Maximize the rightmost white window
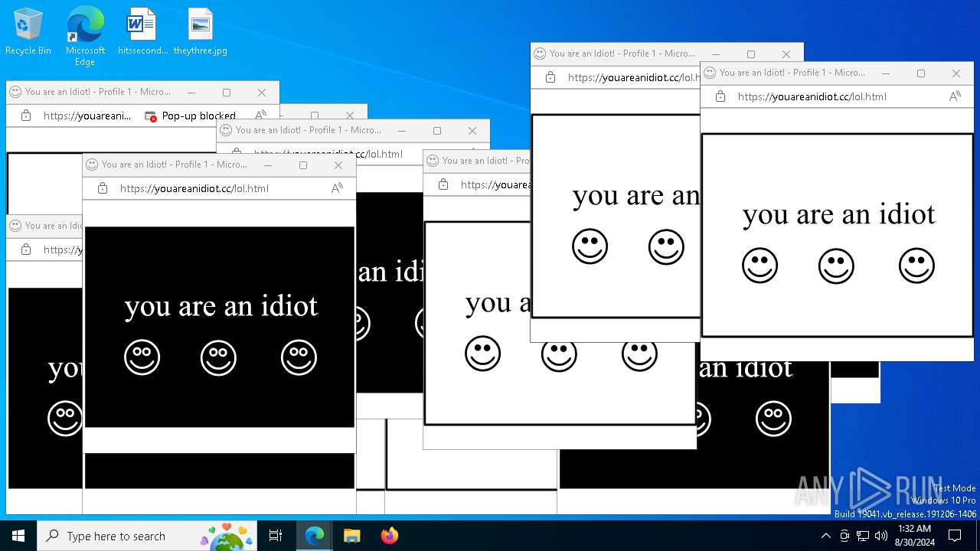The height and width of the screenshot is (551, 980). (x=921, y=73)
